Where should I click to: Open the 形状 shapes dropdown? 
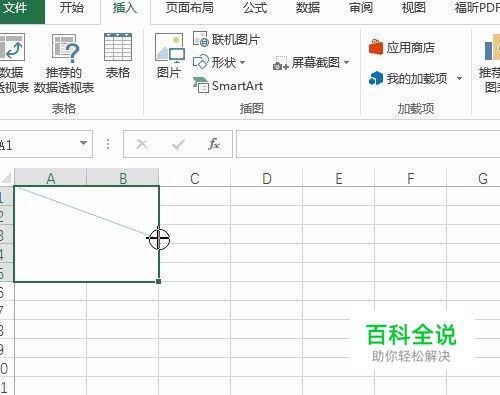pyautogui.click(x=219, y=62)
